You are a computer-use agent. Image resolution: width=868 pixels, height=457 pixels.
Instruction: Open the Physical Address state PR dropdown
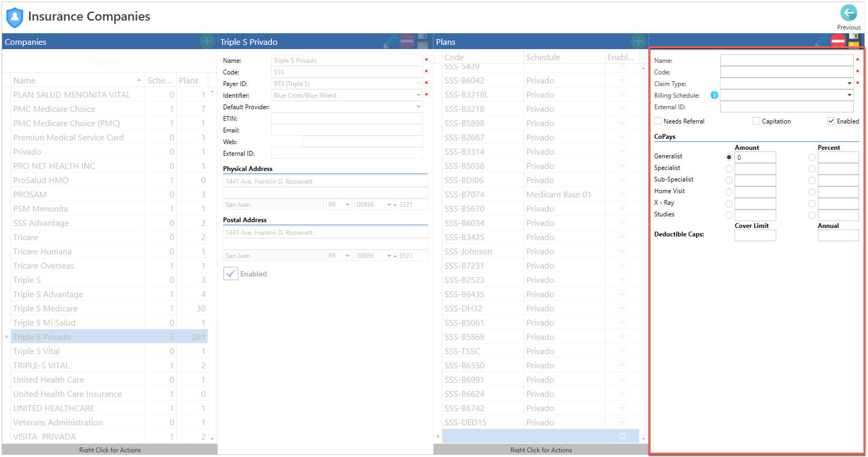[348, 205]
